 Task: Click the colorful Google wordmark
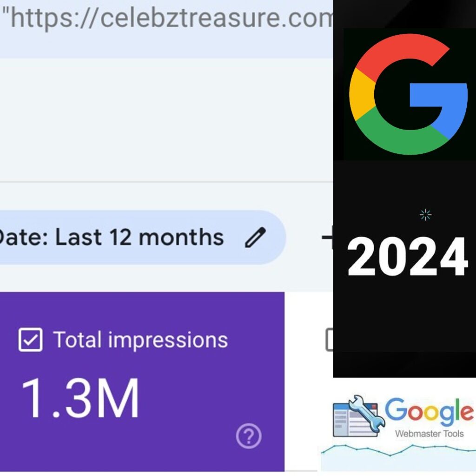[x=429, y=410]
